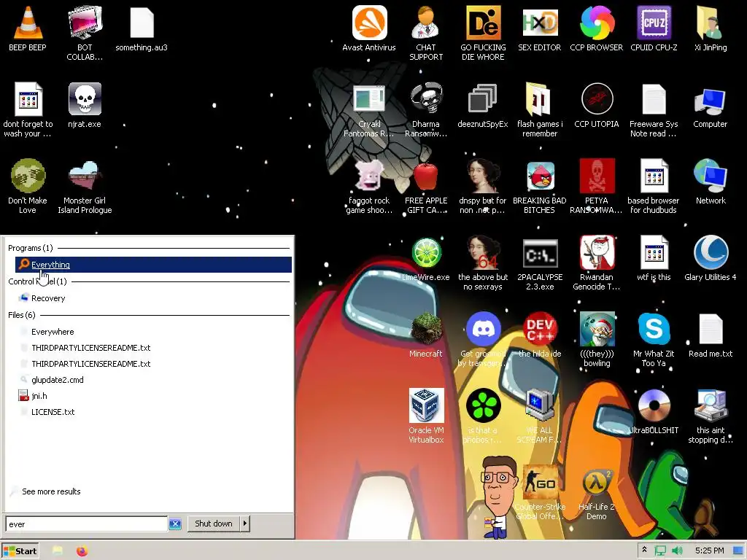747x560 pixels.
Task: Click the 5:25 PM taskbar clock
Action: (709, 551)
